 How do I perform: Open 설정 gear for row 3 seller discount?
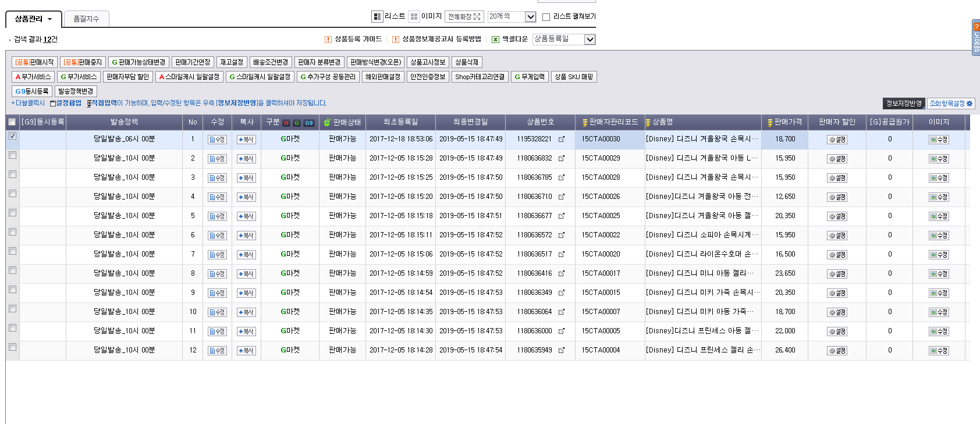837,178
